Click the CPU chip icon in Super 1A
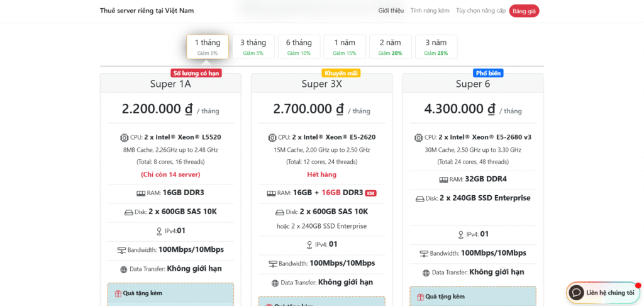The width and height of the screenshot is (644, 306). (x=124, y=137)
